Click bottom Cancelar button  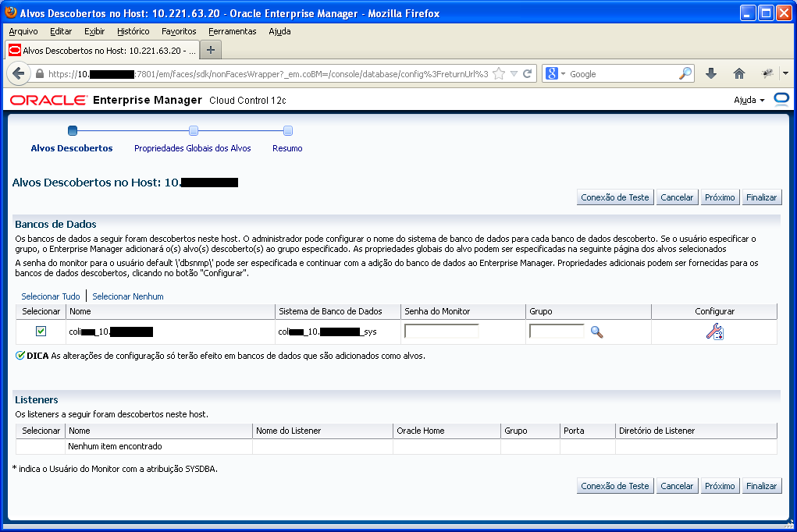pyautogui.click(x=677, y=486)
